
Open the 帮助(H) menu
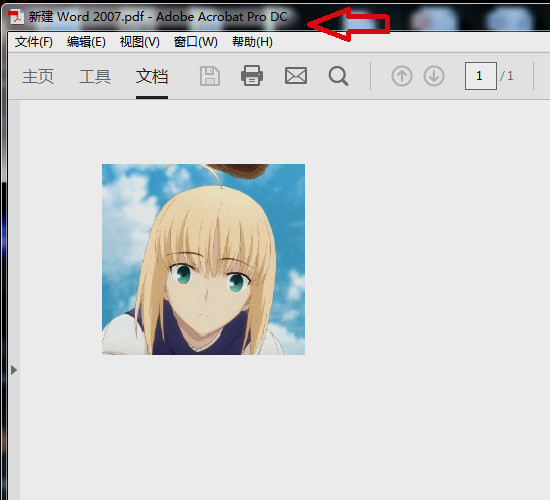tap(252, 42)
